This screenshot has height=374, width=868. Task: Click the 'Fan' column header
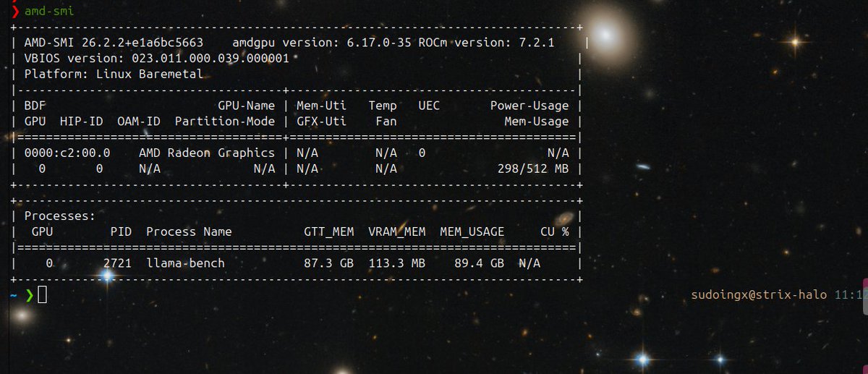pos(386,122)
